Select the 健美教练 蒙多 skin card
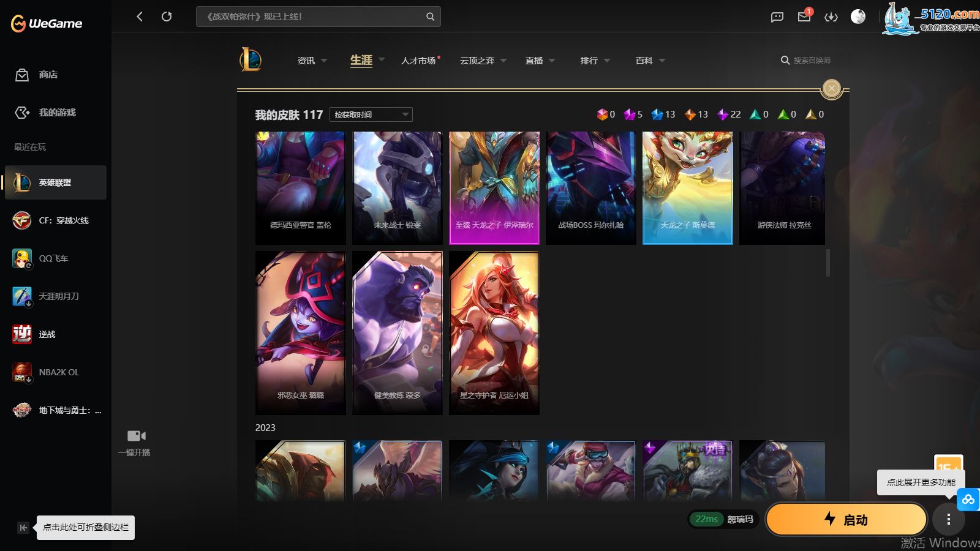Image resolution: width=980 pixels, height=551 pixels. pyautogui.click(x=398, y=333)
